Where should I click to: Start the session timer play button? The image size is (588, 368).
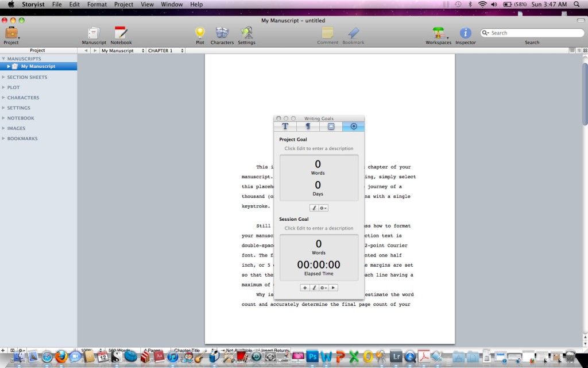[x=333, y=287]
